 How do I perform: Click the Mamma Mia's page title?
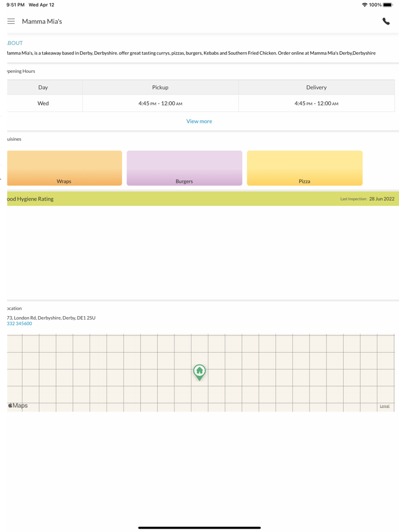(x=42, y=22)
